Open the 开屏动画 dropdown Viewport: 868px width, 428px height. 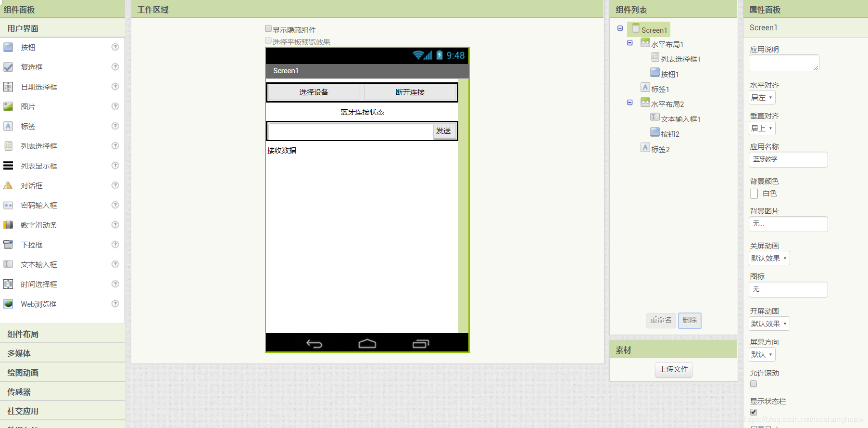[769, 324]
